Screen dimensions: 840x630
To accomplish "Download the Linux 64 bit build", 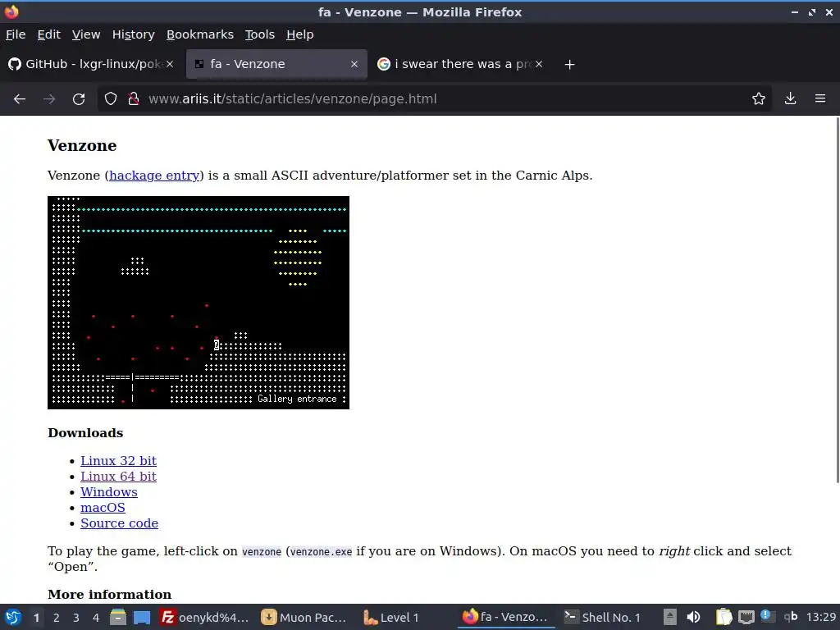I will pos(118,477).
